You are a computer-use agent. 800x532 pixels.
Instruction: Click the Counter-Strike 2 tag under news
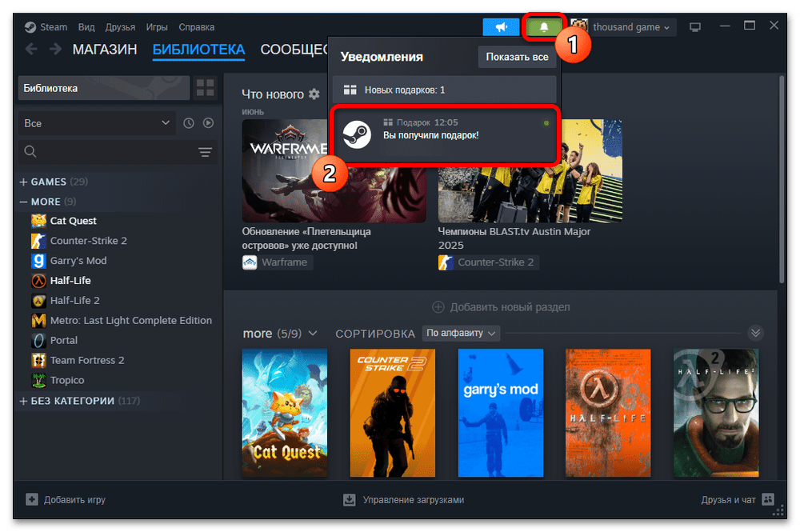pos(488,262)
